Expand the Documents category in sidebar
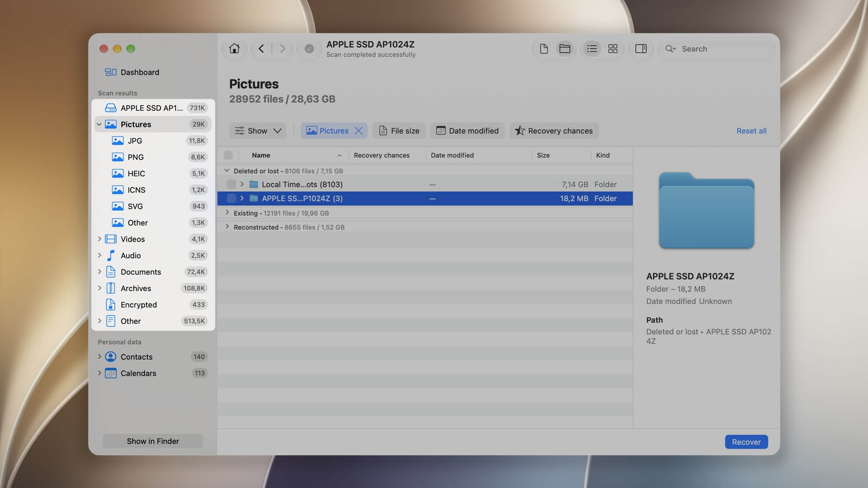The width and height of the screenshot is (868, 488). coord(99,272)
